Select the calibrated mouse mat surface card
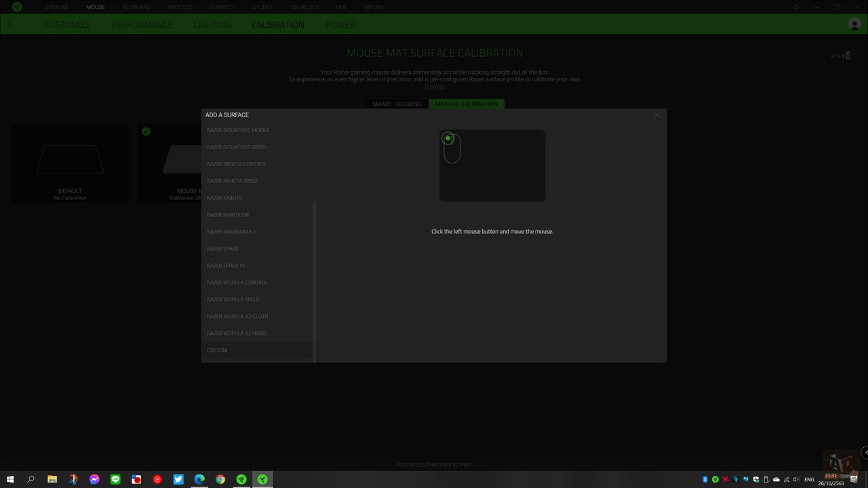Viewport: 868px width, 488px height. coord(170,163)
